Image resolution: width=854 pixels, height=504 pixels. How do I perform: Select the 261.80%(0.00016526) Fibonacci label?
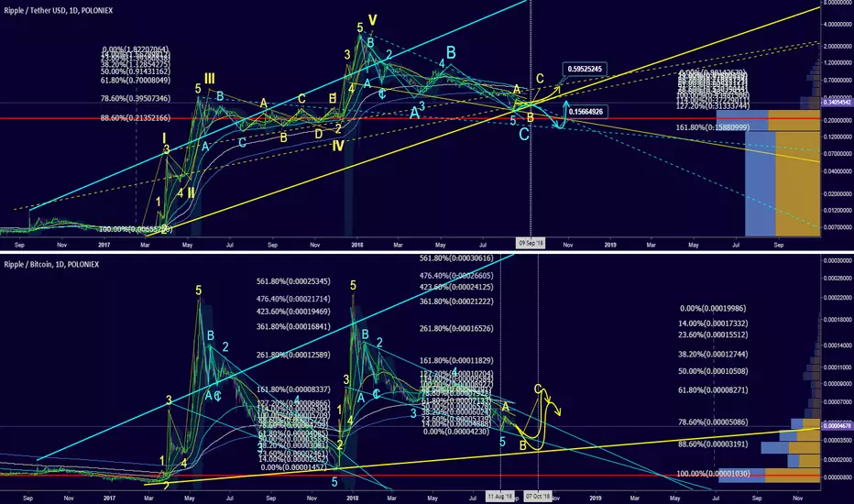pos(456,329)
